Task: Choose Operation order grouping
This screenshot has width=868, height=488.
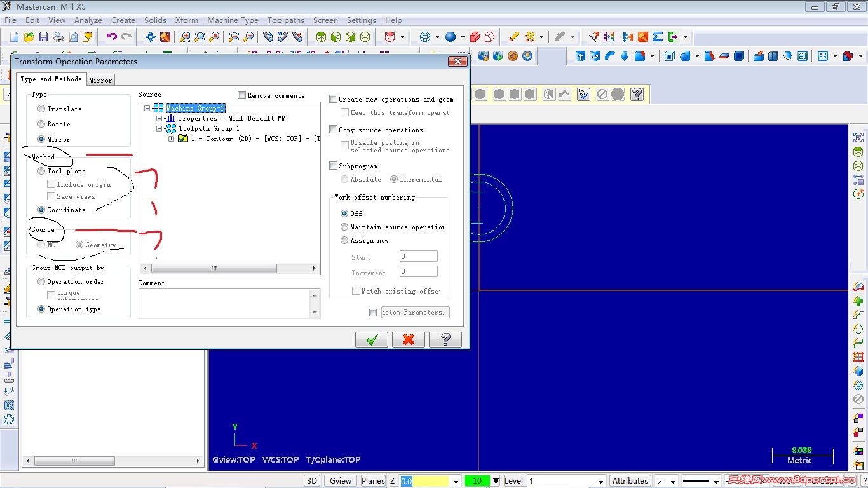Action: point(41,282)
